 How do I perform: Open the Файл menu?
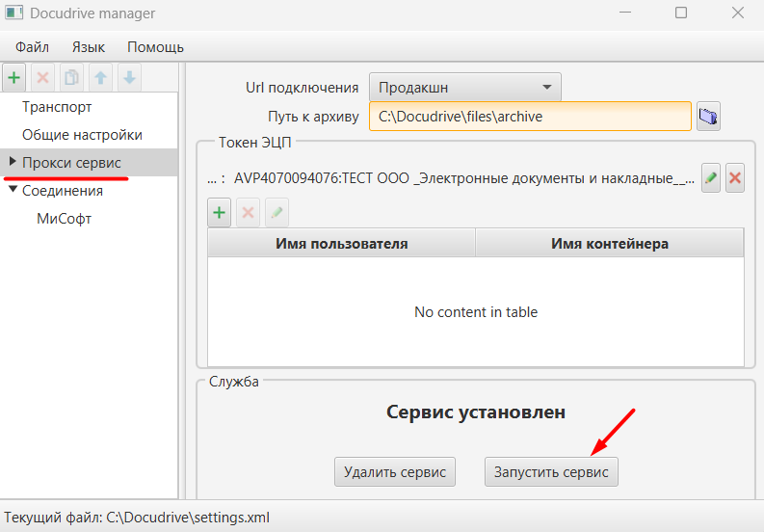[32, 47]
